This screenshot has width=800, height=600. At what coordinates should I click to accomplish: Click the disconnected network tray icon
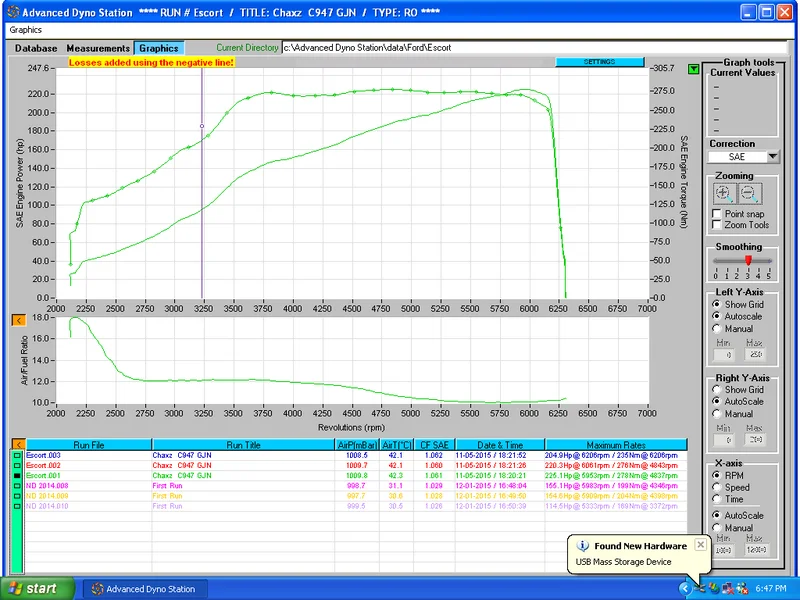[728, 588]
